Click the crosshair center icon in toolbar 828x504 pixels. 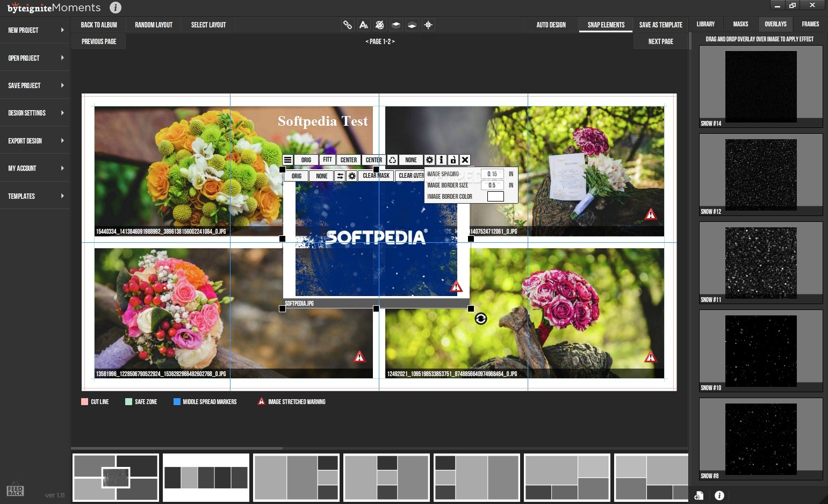428,25
